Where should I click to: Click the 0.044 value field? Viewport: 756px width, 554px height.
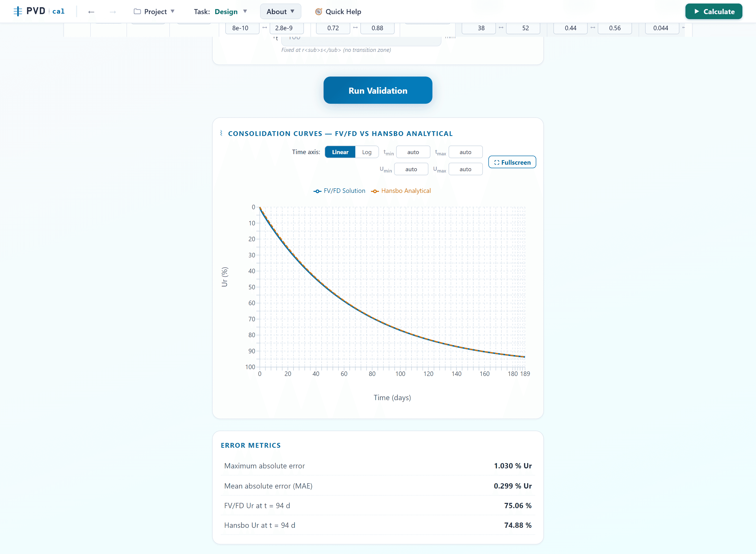[662, 28]
